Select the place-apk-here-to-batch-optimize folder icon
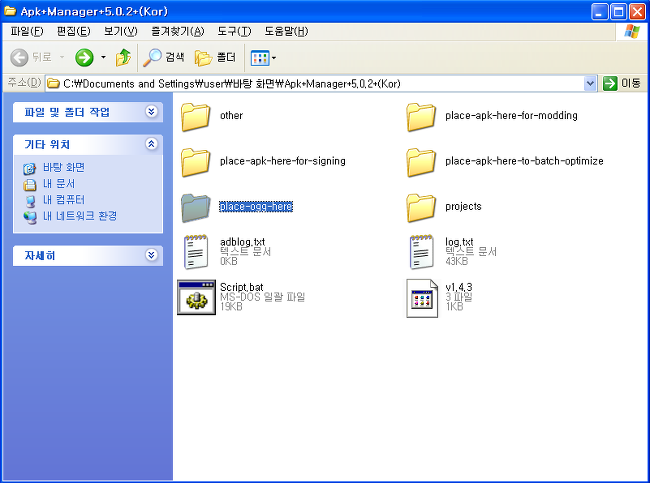 421,162
